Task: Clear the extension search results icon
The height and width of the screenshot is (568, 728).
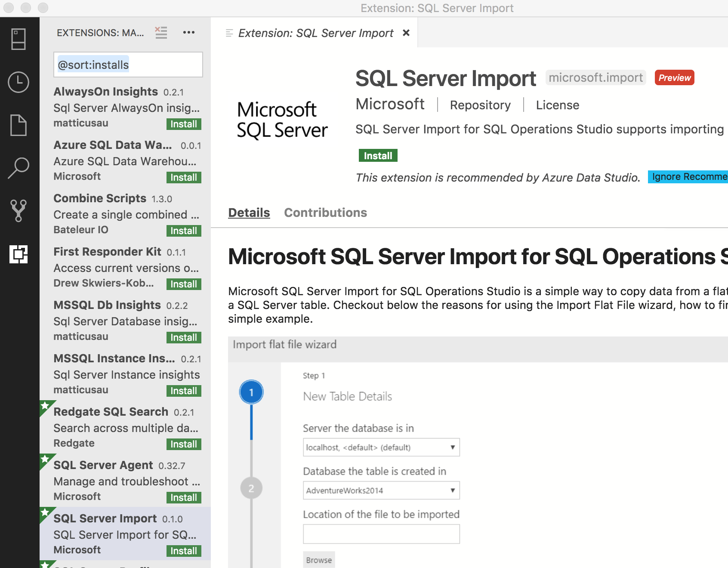Action: [x=161, y=32]
